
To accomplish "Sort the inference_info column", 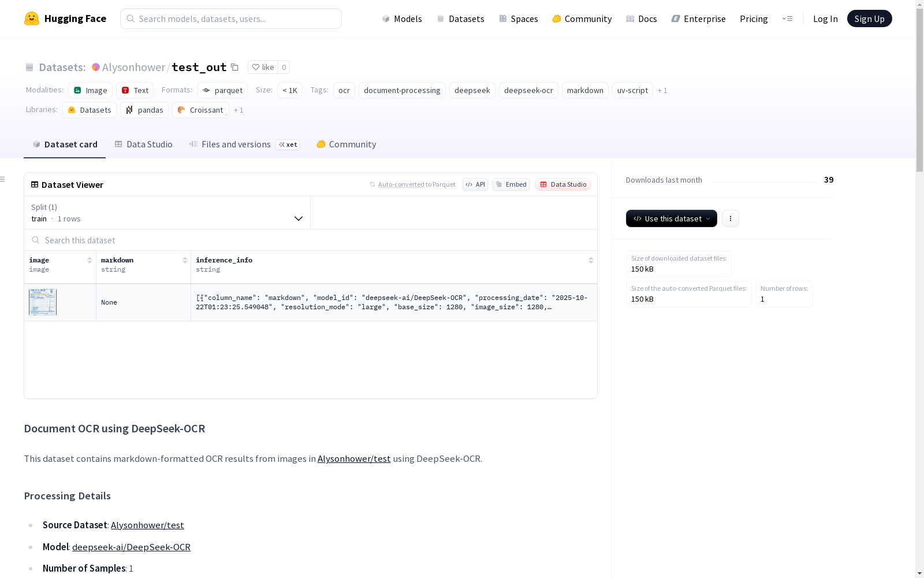I will [591, 260].
